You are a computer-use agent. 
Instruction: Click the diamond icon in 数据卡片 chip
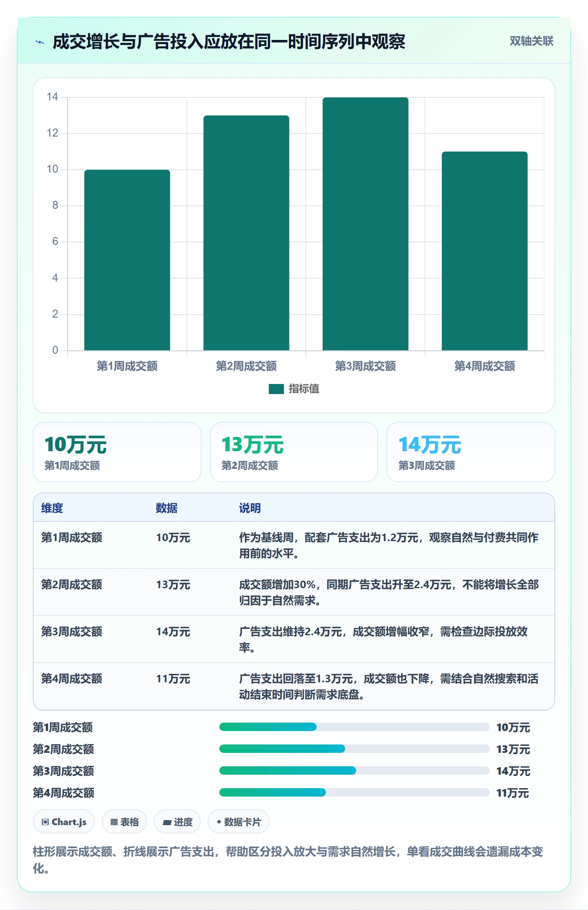pos(218,822)
